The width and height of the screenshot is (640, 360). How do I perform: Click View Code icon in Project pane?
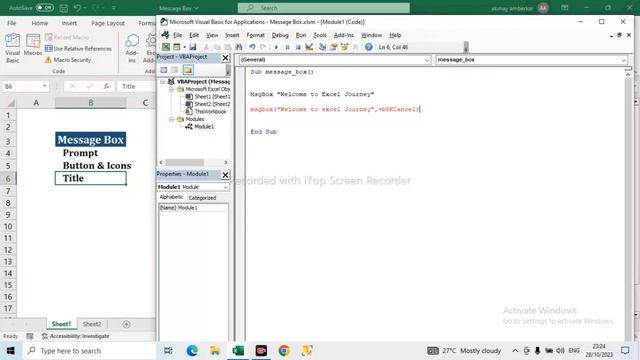(x=164, y=70)
